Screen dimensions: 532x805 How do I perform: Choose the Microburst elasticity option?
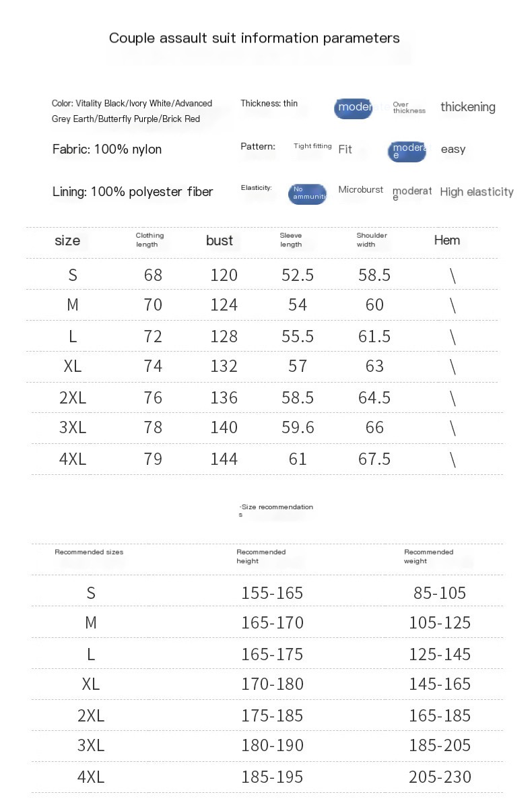[360, 190]
